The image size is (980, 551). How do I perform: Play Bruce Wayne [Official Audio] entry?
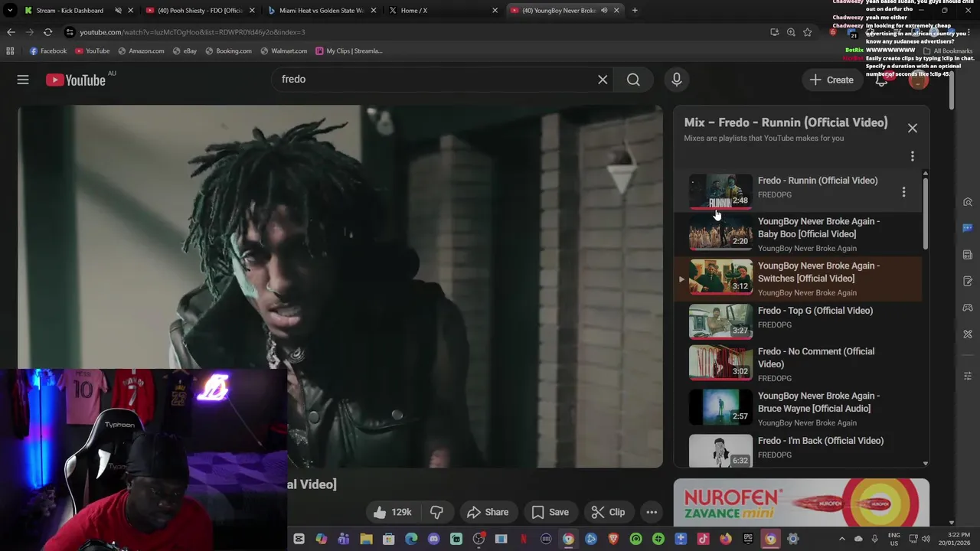tap(796, 409)
